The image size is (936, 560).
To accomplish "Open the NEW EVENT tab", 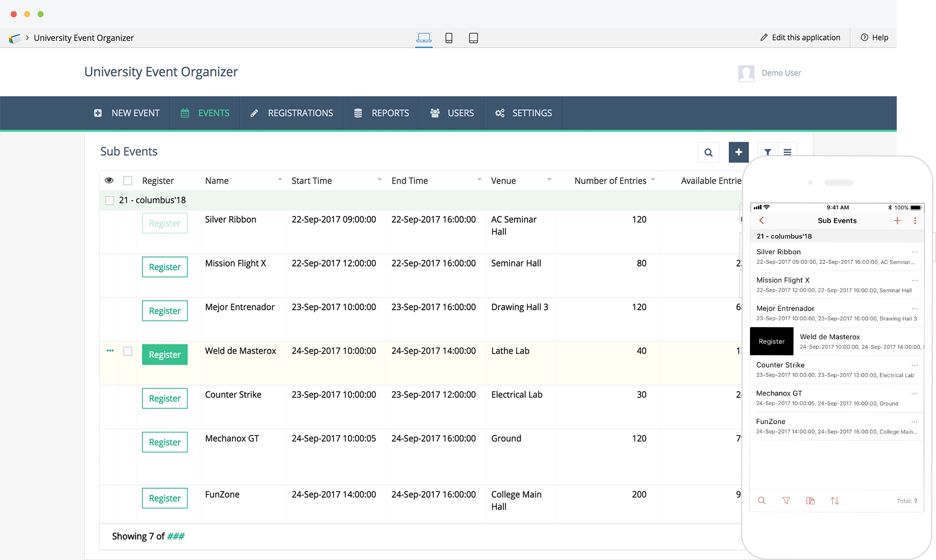I will [x=127, y=113].
